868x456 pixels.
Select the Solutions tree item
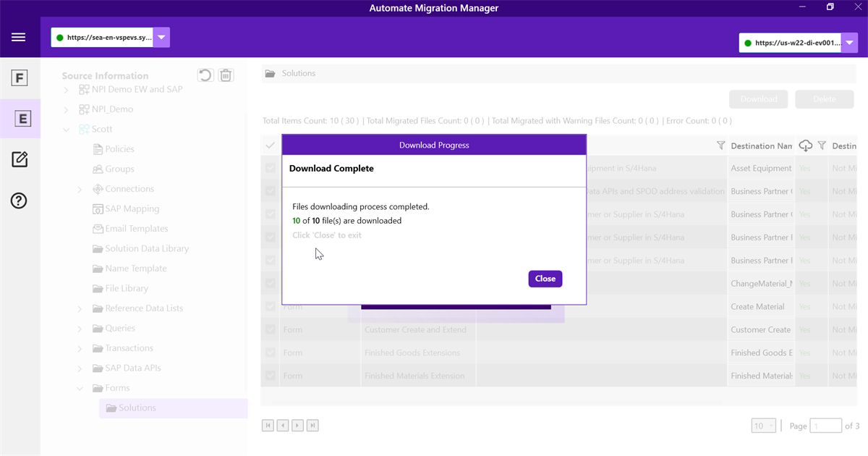click(x=174, y=408)
